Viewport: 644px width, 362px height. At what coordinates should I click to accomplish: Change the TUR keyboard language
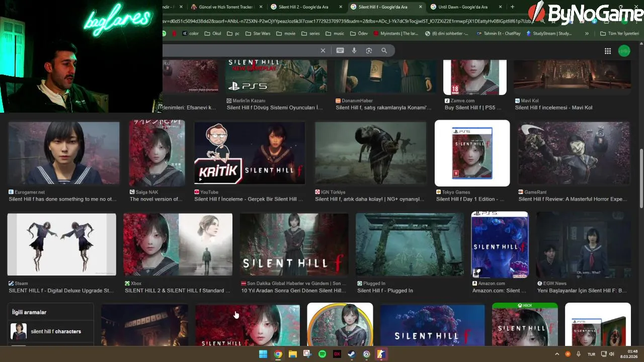tap(591, 354)
